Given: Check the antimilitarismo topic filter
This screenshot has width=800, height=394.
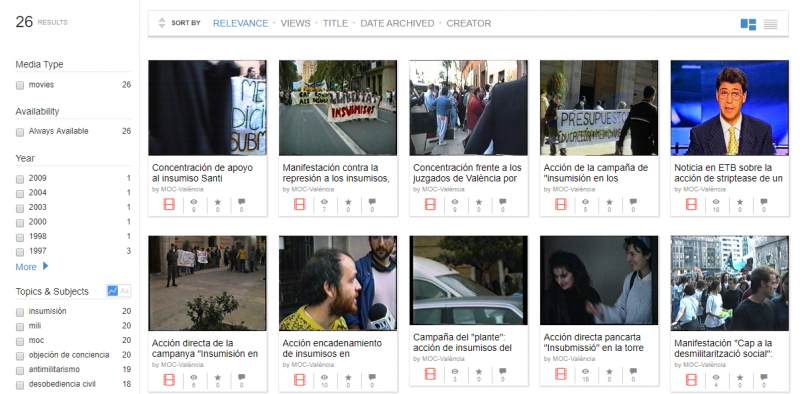Looking at the screenshot, I should [x=20, y=370].
